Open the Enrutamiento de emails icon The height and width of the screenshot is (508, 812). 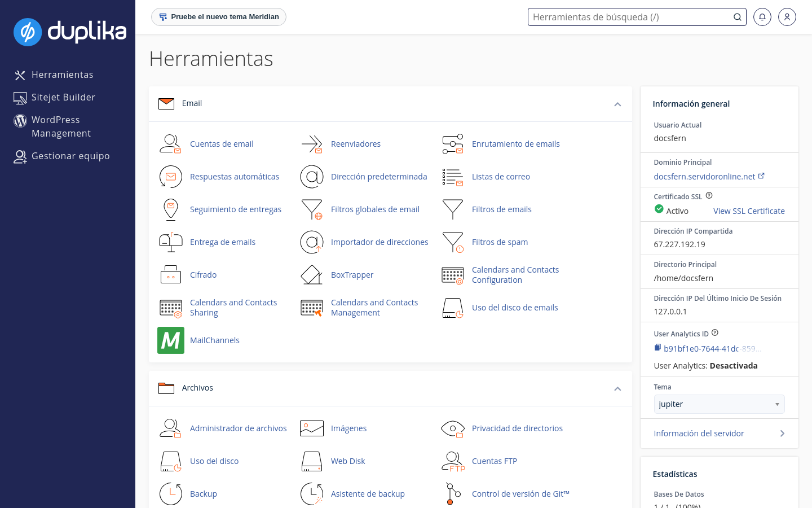[x=452, y=144]
